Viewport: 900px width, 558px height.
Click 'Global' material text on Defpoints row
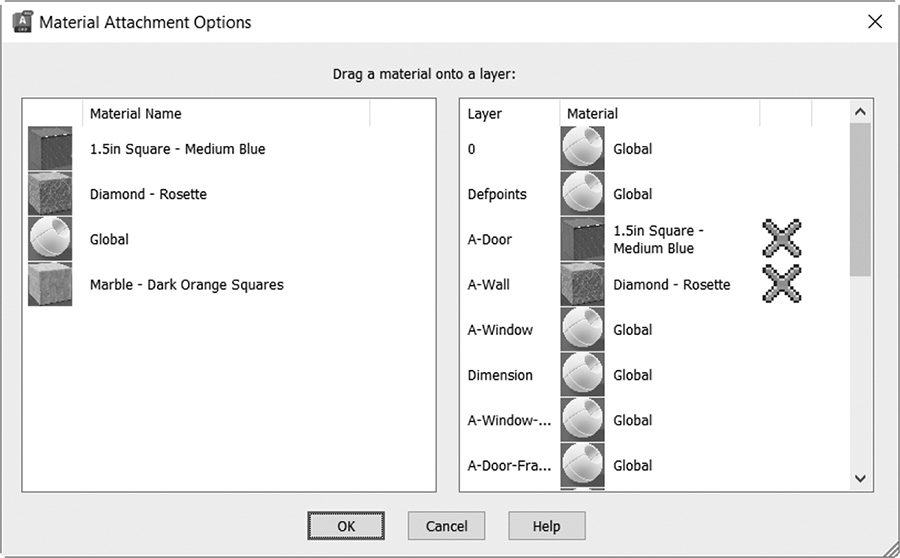[x=633, y=195]
